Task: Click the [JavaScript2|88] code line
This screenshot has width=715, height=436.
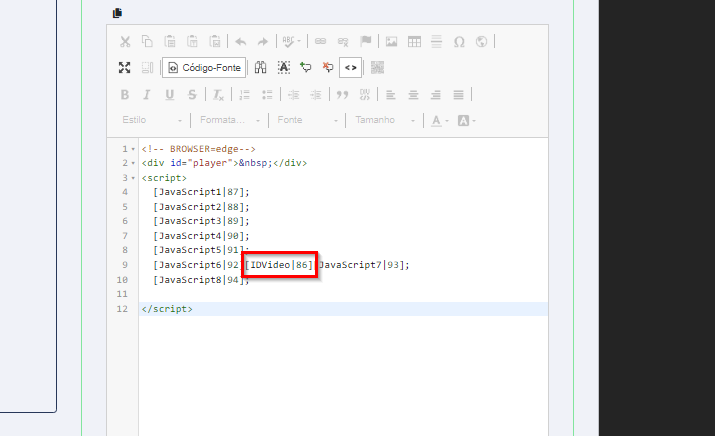Action: pyautogui.click(x=202, y=207)
